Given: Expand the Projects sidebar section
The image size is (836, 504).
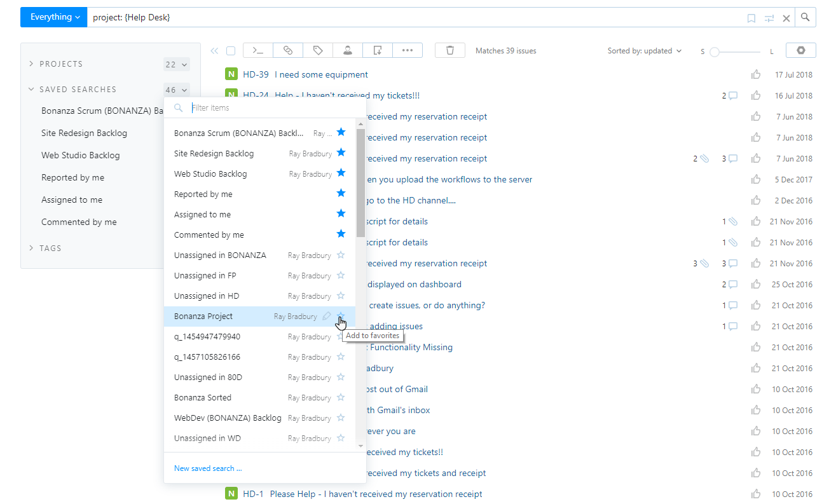Looking at the screenshot, I should pos(61,64).
